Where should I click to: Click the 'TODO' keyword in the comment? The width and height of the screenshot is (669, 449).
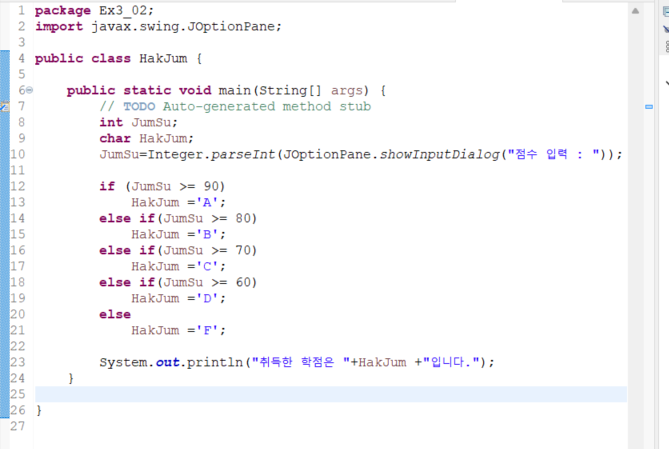(x=139, y=106)
